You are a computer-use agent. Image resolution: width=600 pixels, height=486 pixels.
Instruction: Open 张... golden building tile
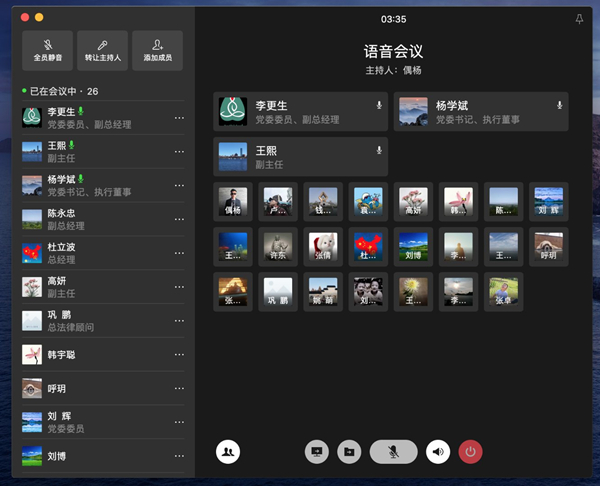(x=233, y=292)
